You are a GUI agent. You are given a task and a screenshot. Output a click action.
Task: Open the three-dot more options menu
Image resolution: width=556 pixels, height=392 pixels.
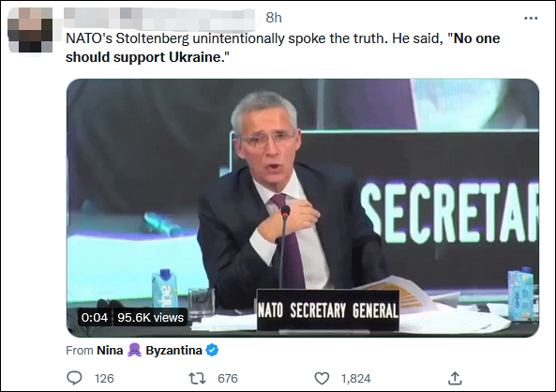point(531,18)
